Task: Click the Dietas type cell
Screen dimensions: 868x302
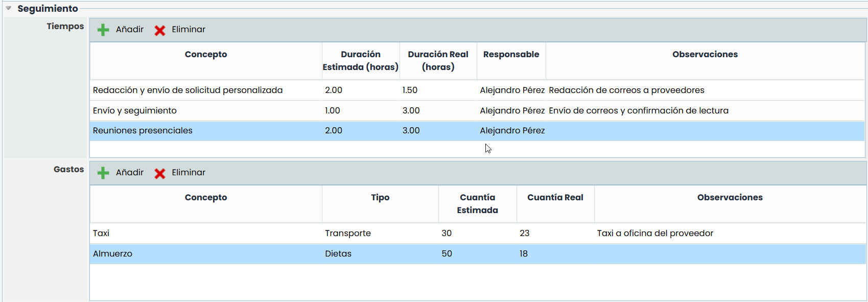Action: pyautogui.click(x=338, y=253)
